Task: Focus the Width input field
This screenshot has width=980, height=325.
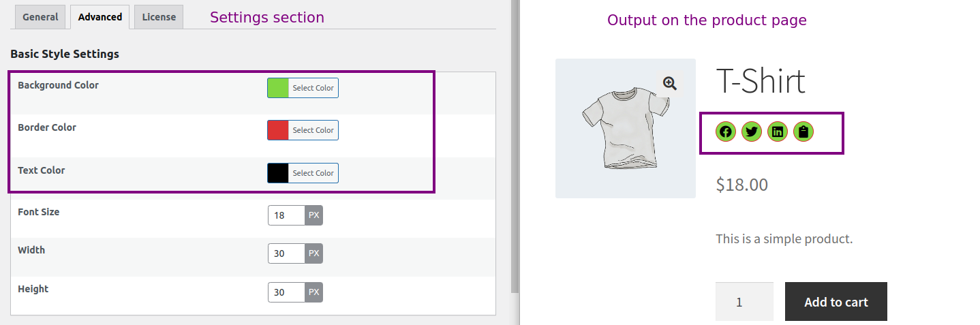Action: (x=286, y=253)
